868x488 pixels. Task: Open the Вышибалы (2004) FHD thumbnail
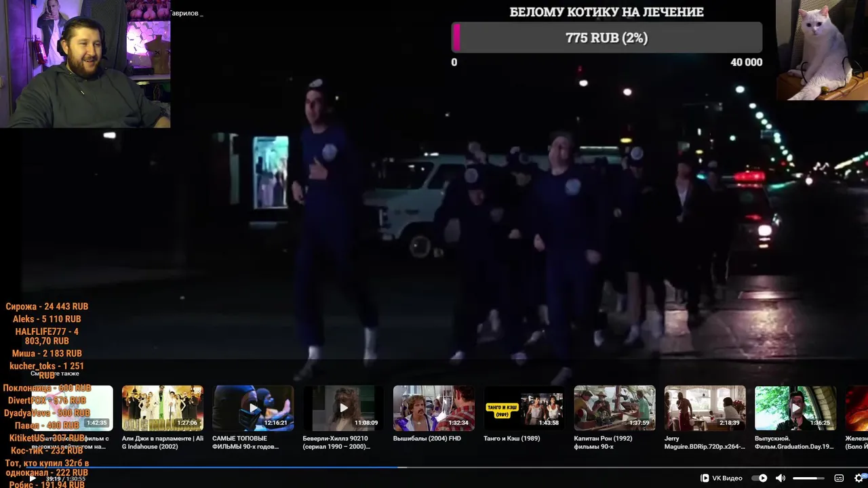[x=433, y=408]
